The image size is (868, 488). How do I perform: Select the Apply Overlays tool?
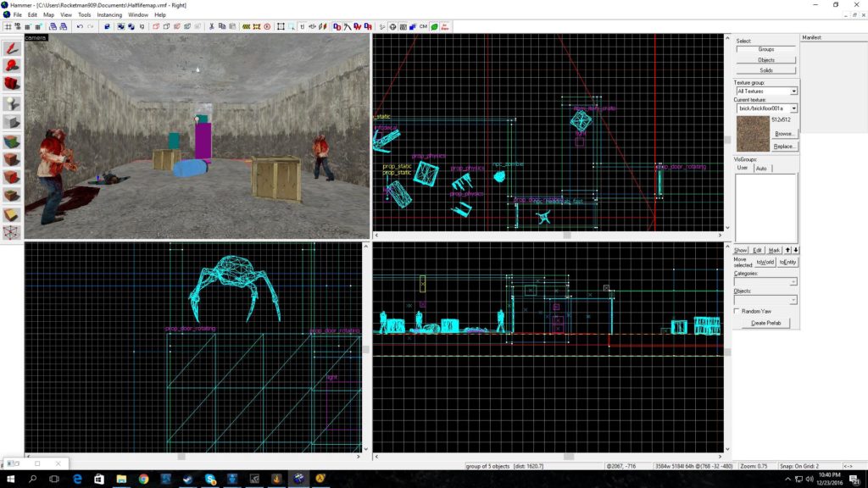coord(12,195)
